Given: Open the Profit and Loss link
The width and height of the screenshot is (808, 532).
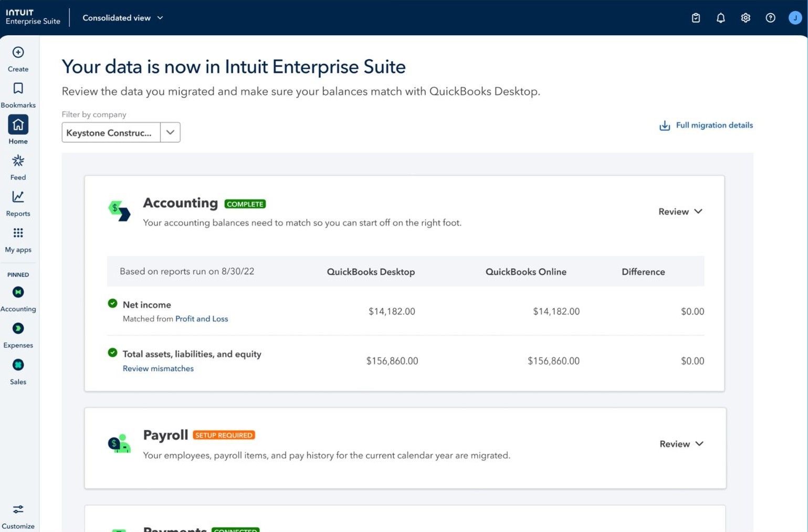Looking at the screenshot, I should point(202,318).
